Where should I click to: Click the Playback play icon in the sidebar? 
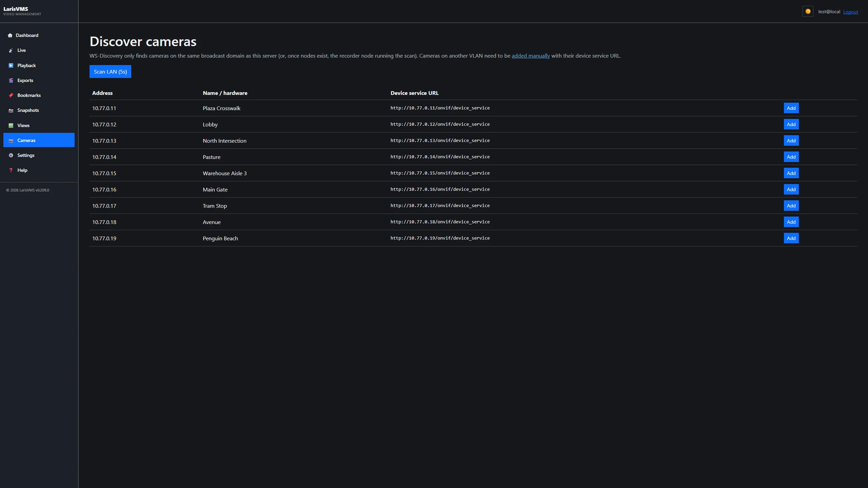click(x=11, y=65)
